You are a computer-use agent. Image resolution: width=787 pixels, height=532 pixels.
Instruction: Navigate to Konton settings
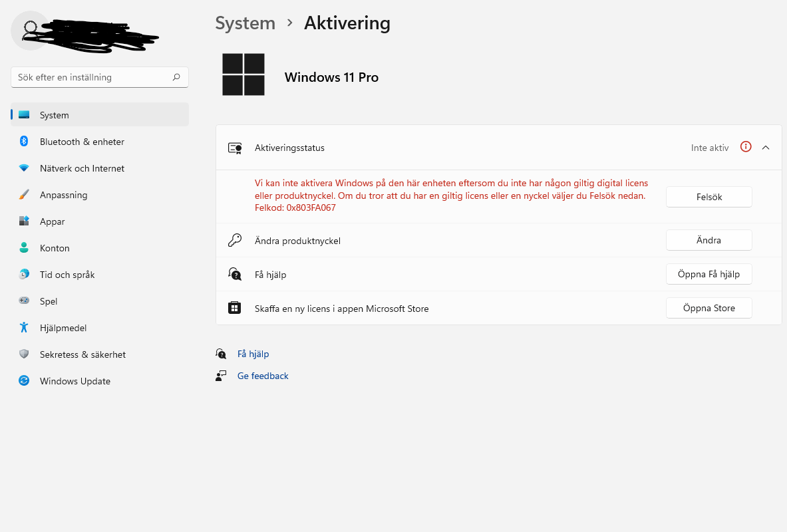coord(100,248)
